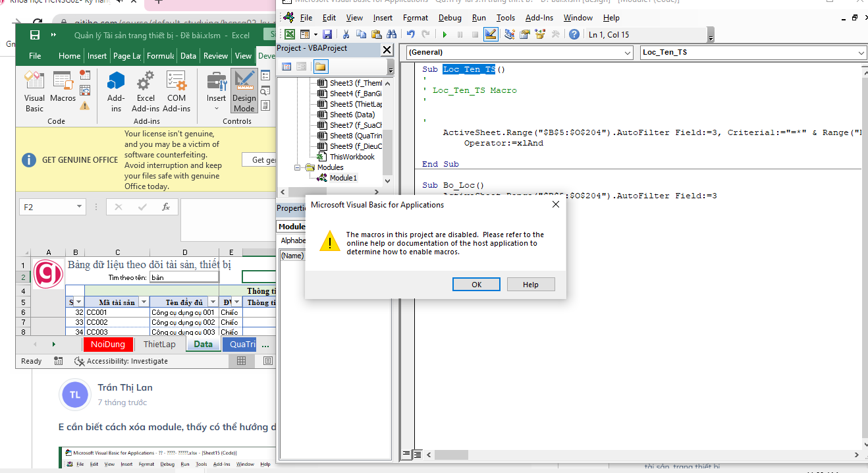The image size is (868, 473).
Task: Click the blue Help question mark icon
Action: click(574, 34)
